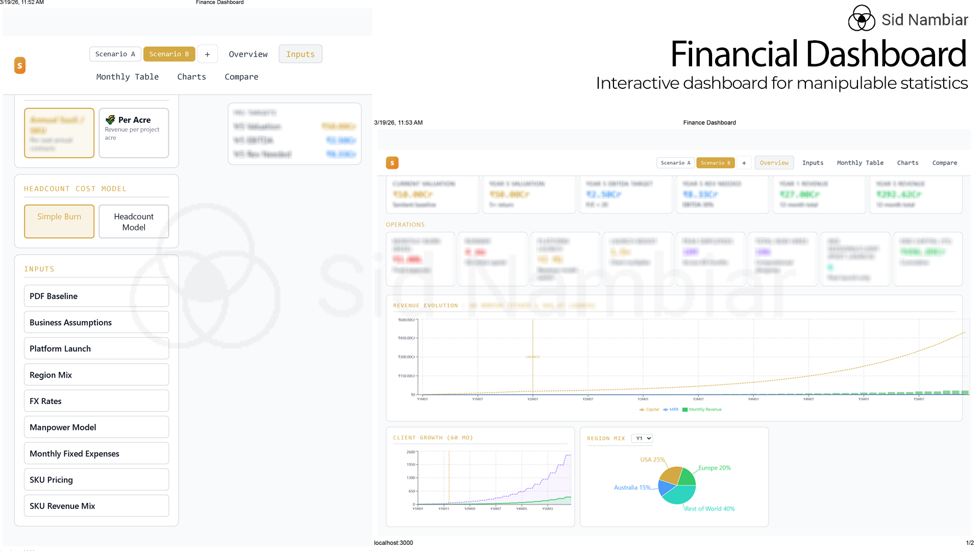Viewport: 980px width, 551px height.
Task: Expand the Monthly Fixed Expenses section
Action: (96, 454)
